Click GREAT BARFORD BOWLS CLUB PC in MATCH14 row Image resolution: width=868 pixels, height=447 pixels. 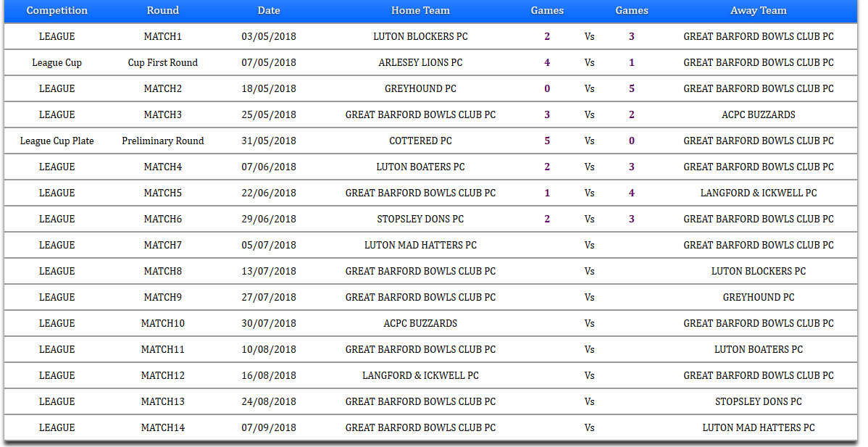point(420,427)
